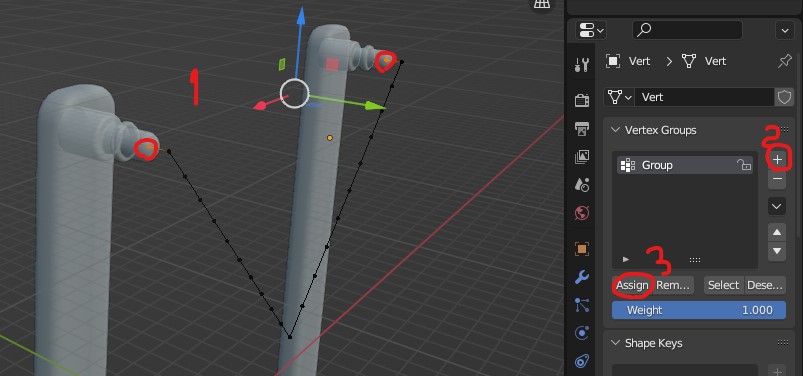
Task: Open the vertex group specials dropdown
Action: click(777, 206)
